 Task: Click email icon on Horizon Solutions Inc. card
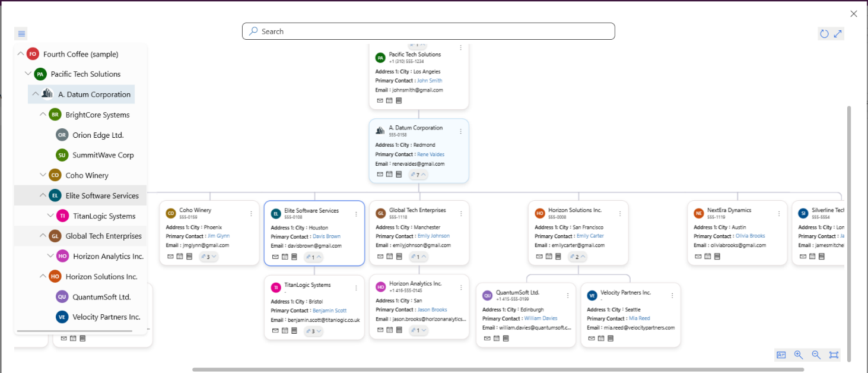[x=539, y=257]
